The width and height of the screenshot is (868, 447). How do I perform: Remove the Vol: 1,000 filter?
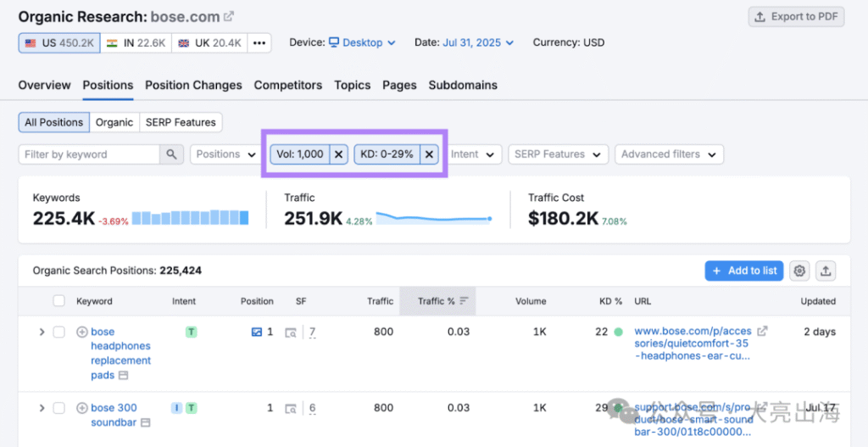338,154
